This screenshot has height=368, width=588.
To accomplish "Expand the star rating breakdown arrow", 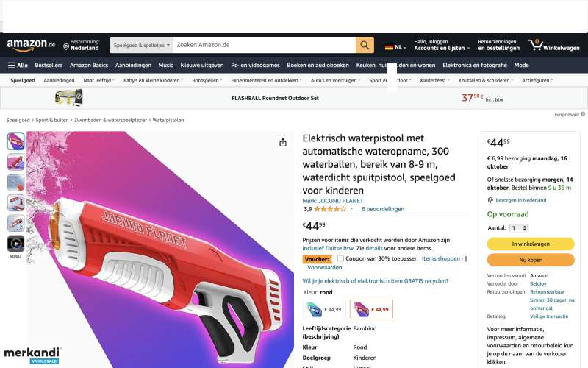I will coord(351,209).
